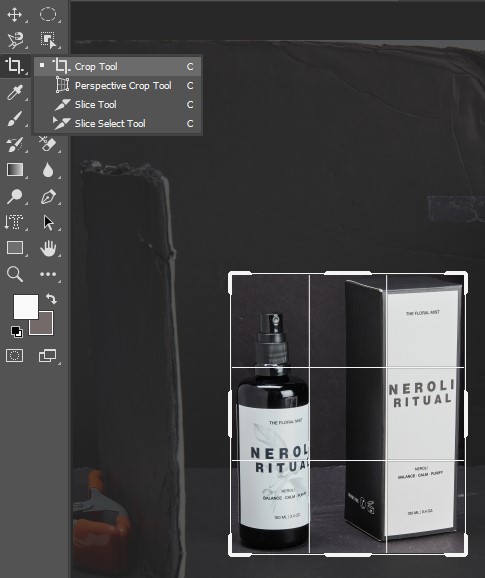This screenshot has height=578, width=485.
Task: Select the Hand tool
Action: coord(48,248)
